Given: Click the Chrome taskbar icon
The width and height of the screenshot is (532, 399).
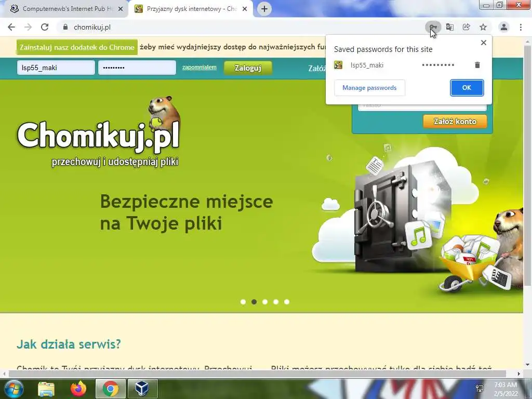Looking at the screenshot, I should coord(111,389).
